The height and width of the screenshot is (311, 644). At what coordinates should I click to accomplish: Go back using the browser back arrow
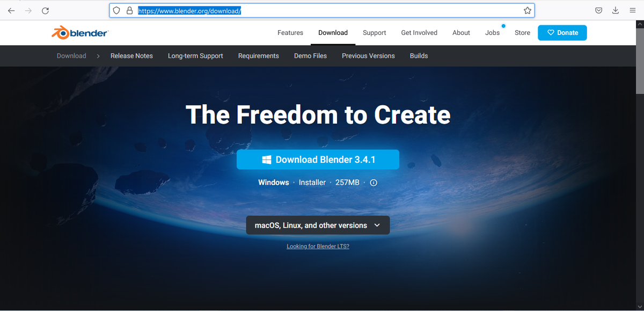(x=11, y=11)
